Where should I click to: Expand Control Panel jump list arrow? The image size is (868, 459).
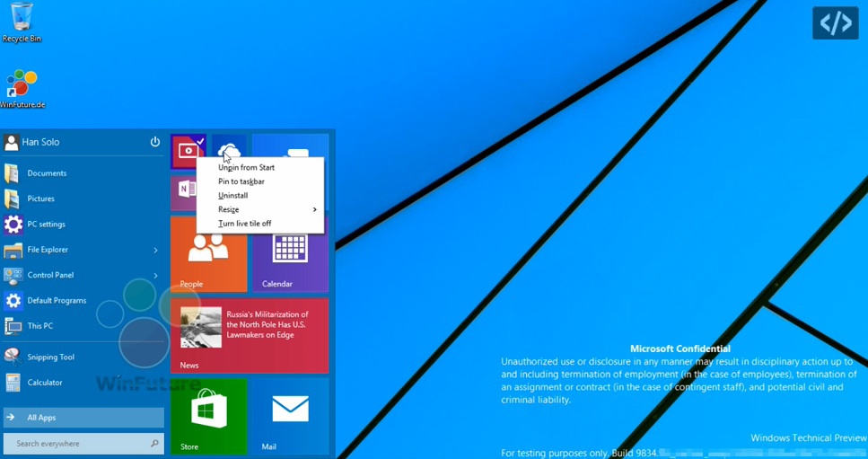[155, 276]
